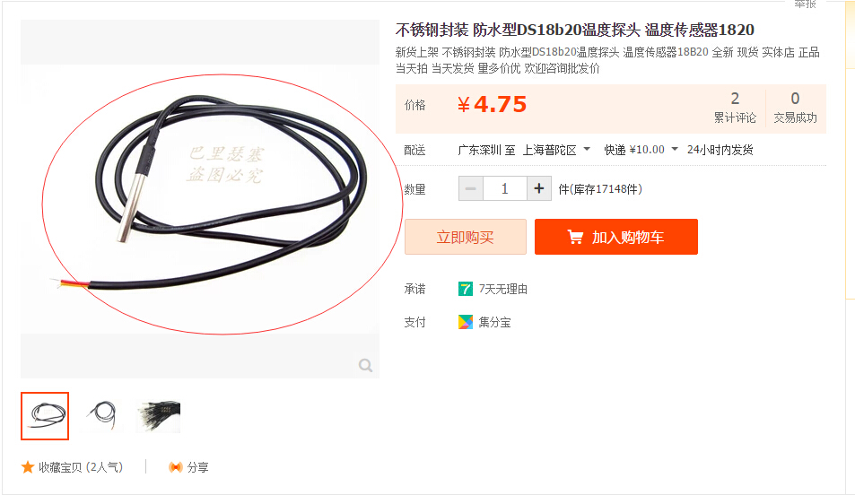Click the green 7-day return icon

pos(465,289)
